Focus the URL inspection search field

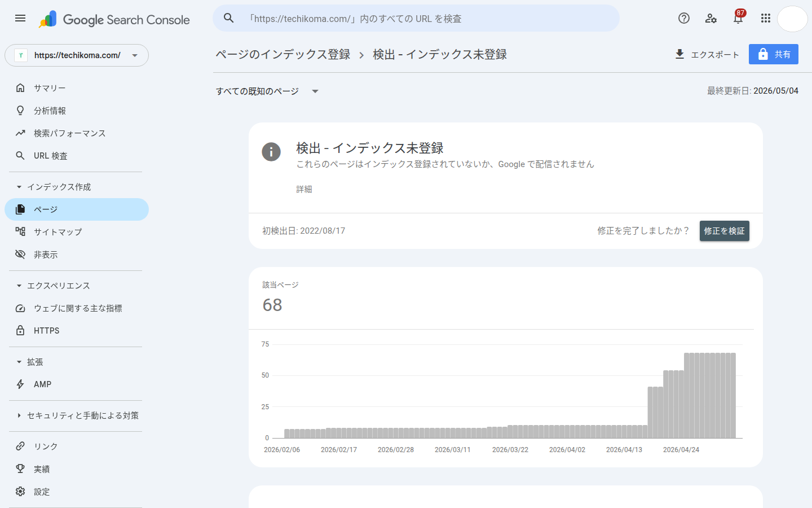(x=416, y=18)
